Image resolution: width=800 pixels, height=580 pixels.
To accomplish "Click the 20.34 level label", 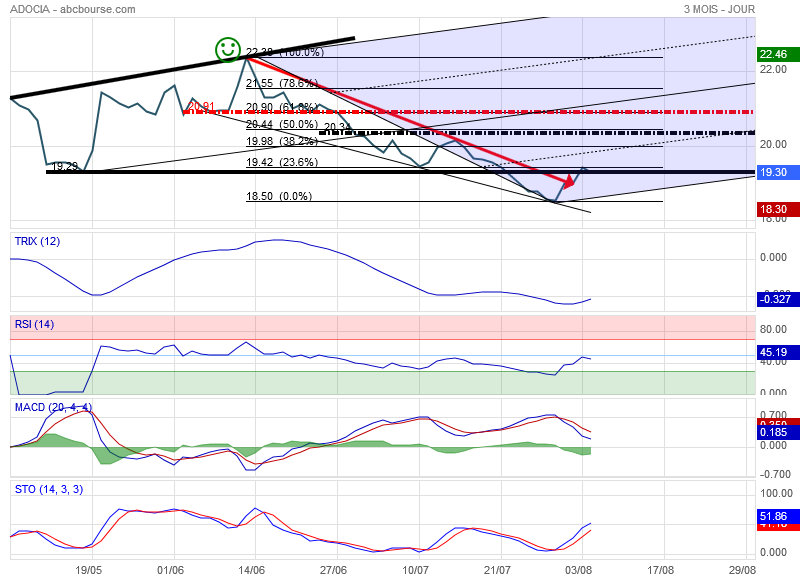I will click(x=337, y=127).
